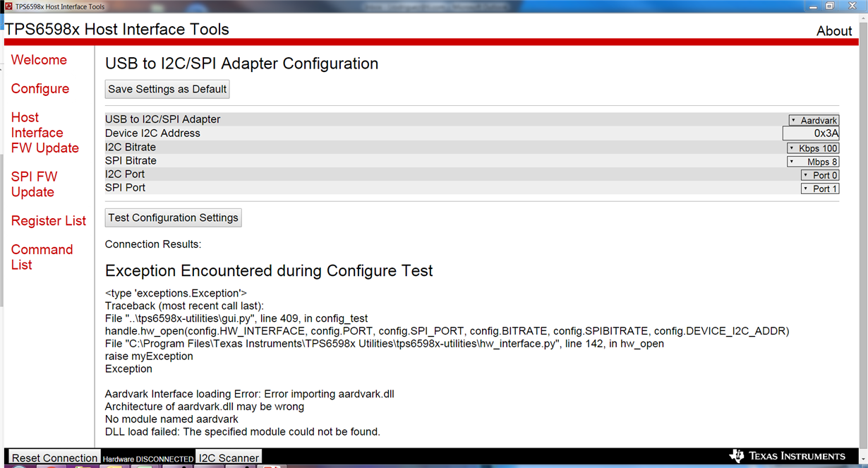The width and height of the screenshot is (868, 468).
Task: Maximize the window using the title bar button
Action: click(x=829, y=6)
